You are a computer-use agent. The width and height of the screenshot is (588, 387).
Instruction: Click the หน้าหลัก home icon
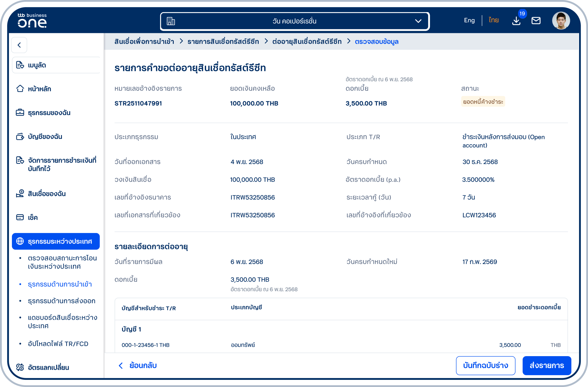pyautogui.click(x=20, y=89)
